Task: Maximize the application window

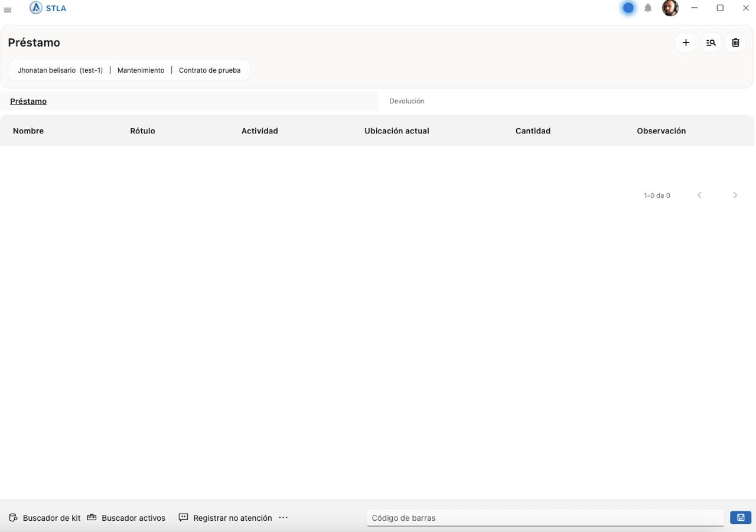Action: 720,8
